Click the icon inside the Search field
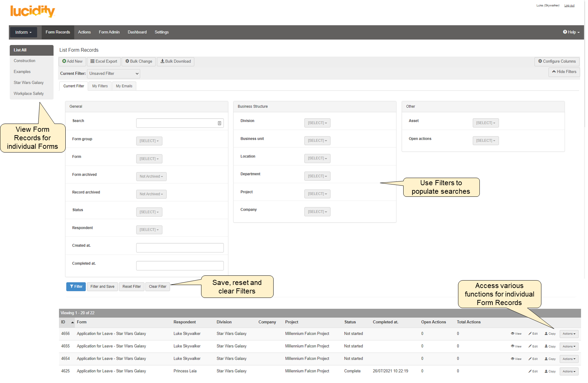The height and width of the screenshot is (383, 588). pos(219,123)
